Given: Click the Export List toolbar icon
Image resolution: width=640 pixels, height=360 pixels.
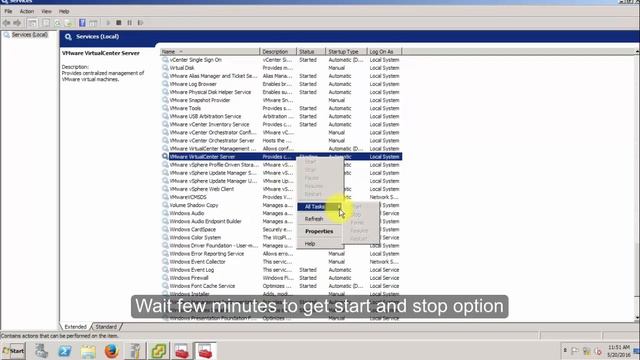Looking at the screenshot, I should click(69, 23).
